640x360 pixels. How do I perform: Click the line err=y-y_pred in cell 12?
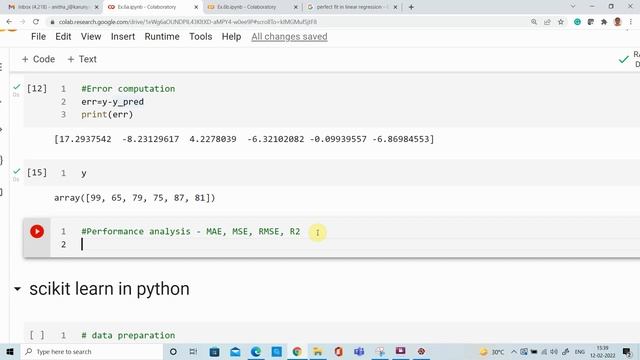click(x=112, y=102)
